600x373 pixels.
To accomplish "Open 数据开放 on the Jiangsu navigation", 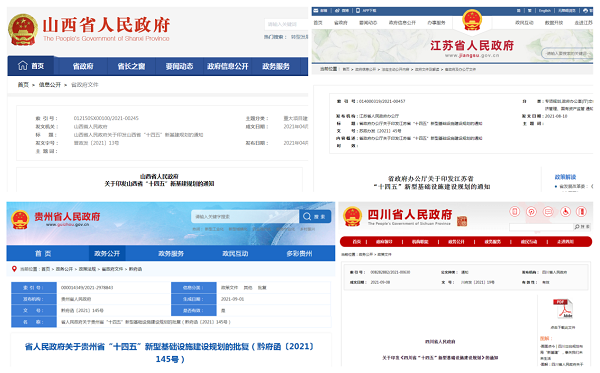I will [x=554, y=23].
